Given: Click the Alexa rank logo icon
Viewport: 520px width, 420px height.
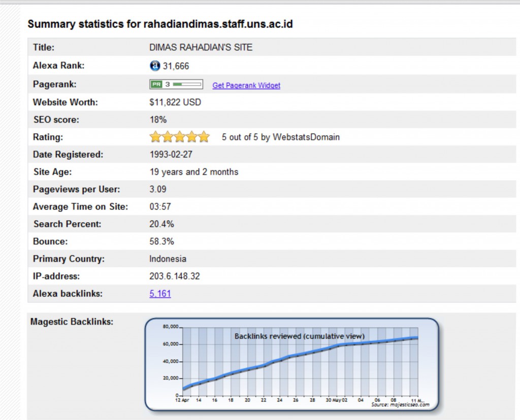Looking at the screenshot, I should tap(155, 65).
